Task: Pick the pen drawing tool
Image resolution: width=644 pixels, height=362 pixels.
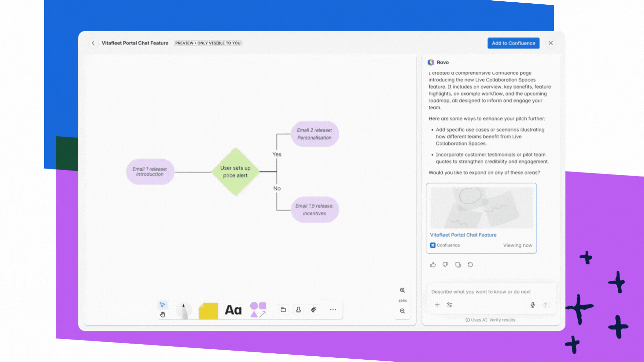Action: [183, 310]
